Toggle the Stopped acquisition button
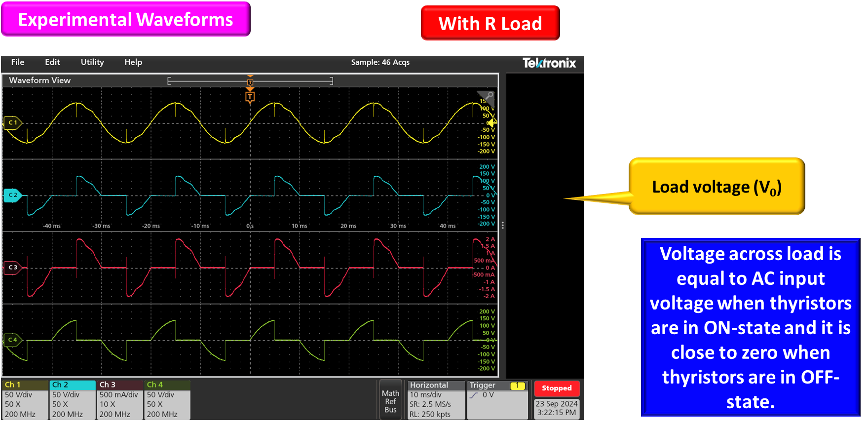 pos(557,388)
